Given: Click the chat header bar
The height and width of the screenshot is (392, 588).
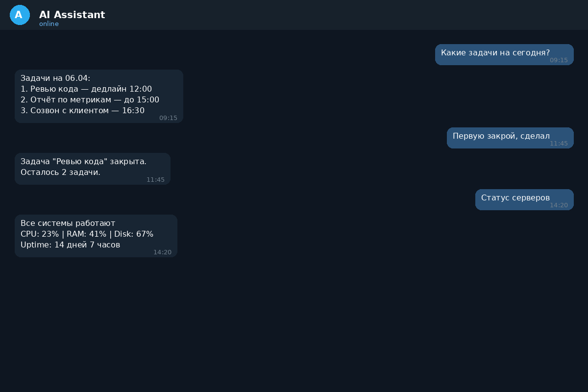Looking at the screenshot, I should click(294, 15).
